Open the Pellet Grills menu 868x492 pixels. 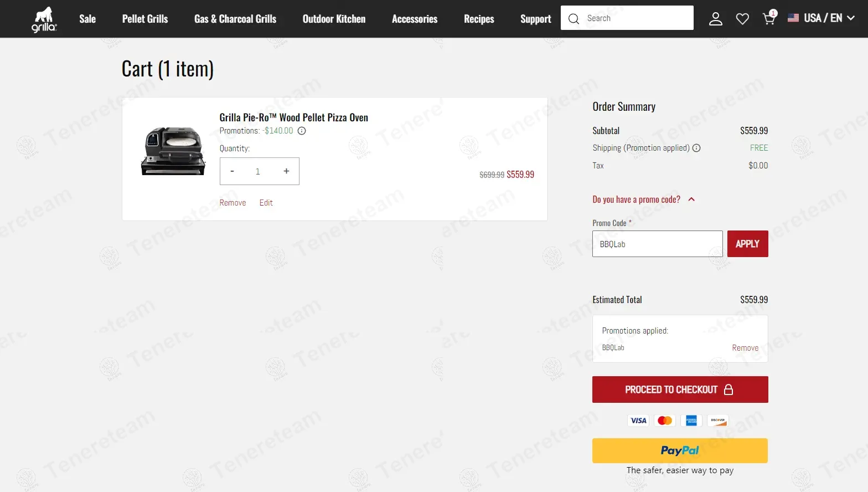(x=145, y=19)
